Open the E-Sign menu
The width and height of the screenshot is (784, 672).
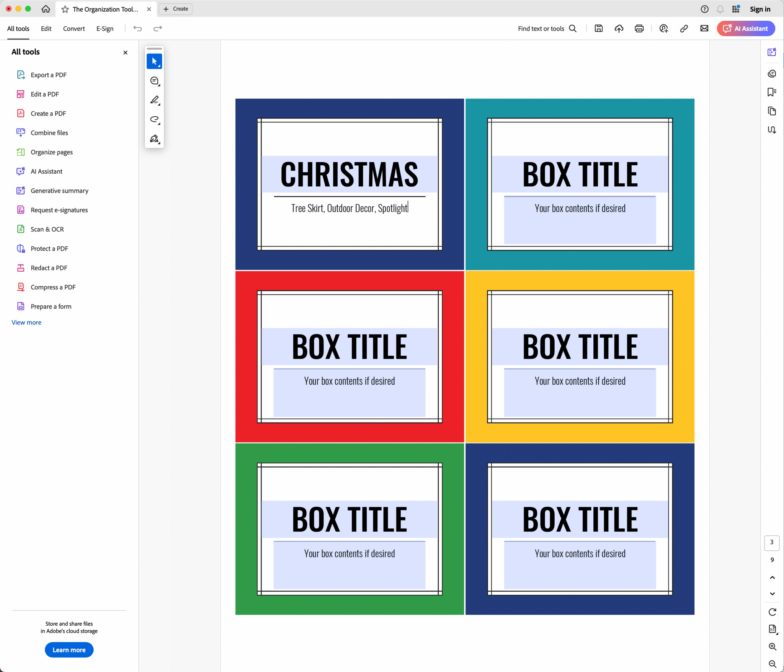105,29
